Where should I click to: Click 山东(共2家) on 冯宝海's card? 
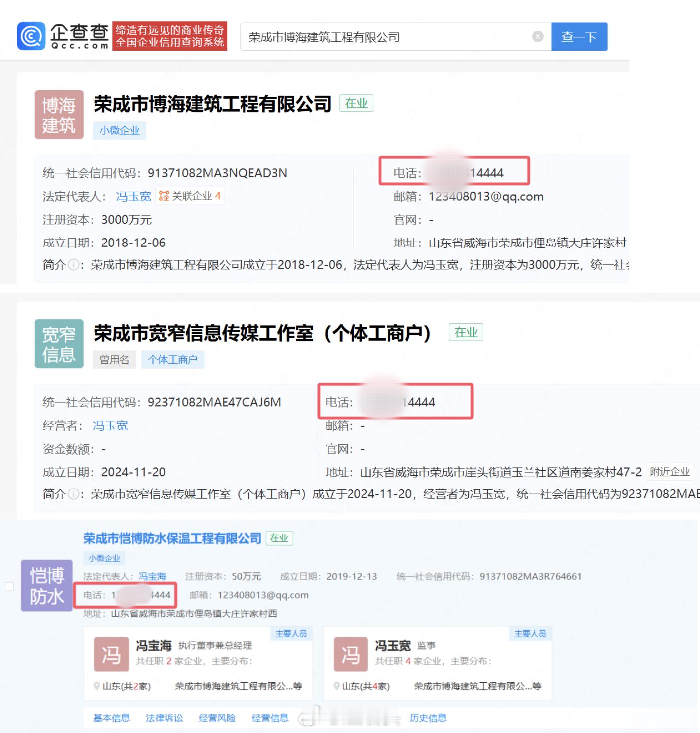click(126, 686)
